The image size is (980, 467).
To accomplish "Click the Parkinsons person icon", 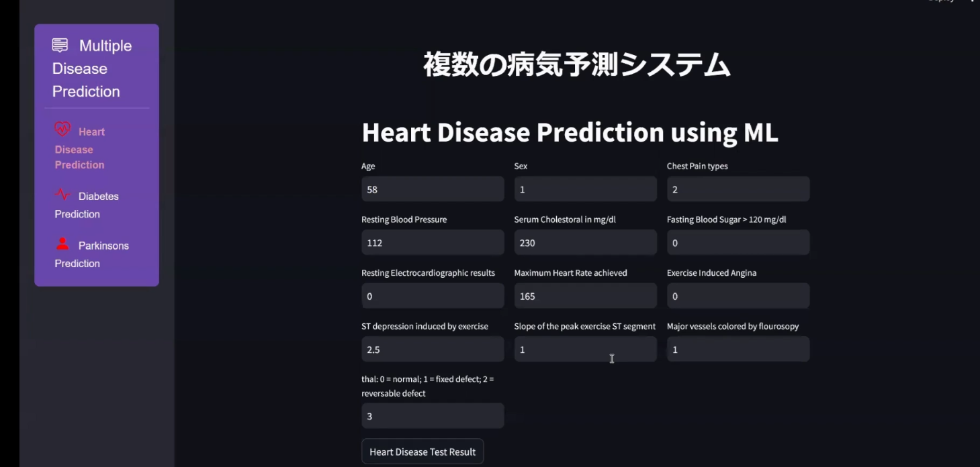I will click(62, 244).
